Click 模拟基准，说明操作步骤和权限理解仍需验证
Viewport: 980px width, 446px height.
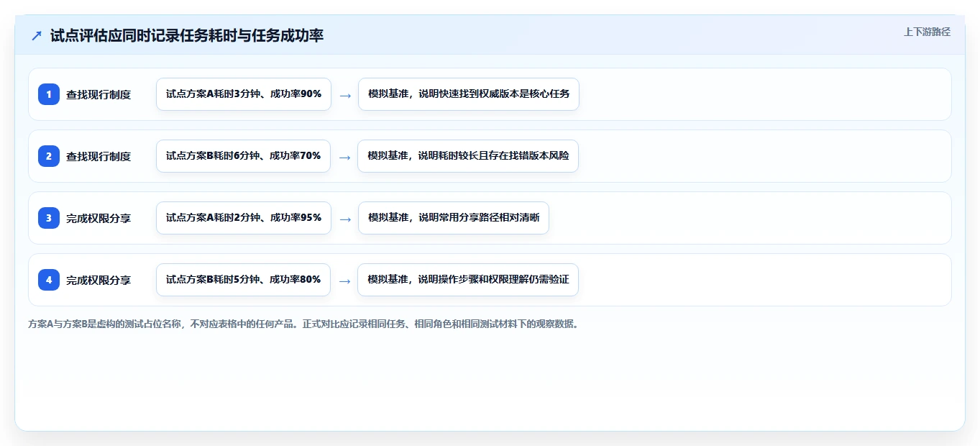(468, 280)
